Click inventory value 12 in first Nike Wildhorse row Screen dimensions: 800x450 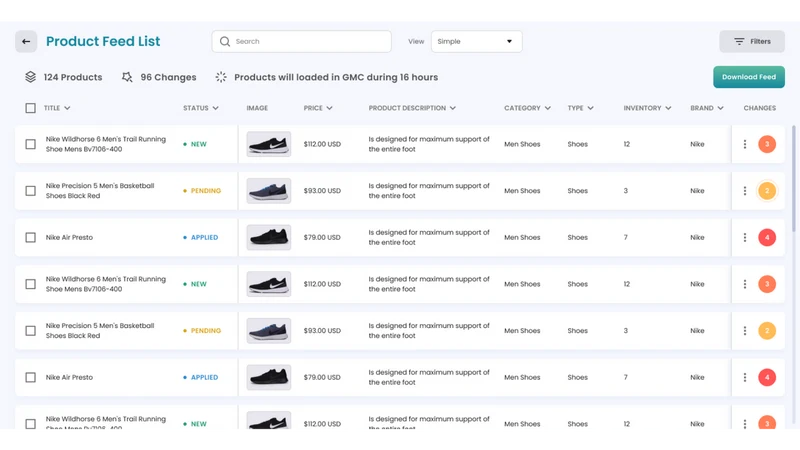click(x=627, y=144)
